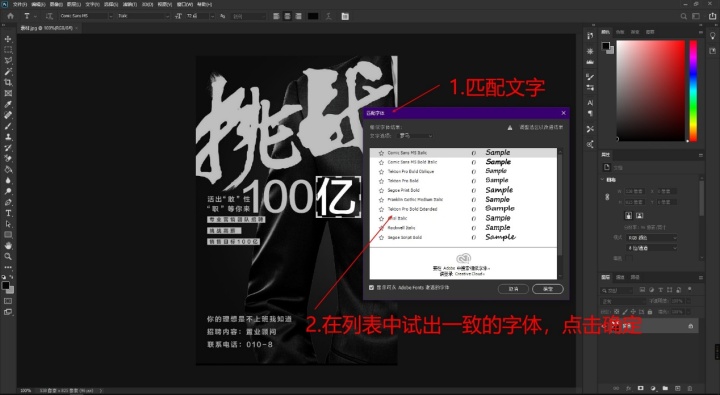Image resolution: width=720 pixels, height=395 pixels.
Task: Set center align text in options bar
Action: point(287,16)
